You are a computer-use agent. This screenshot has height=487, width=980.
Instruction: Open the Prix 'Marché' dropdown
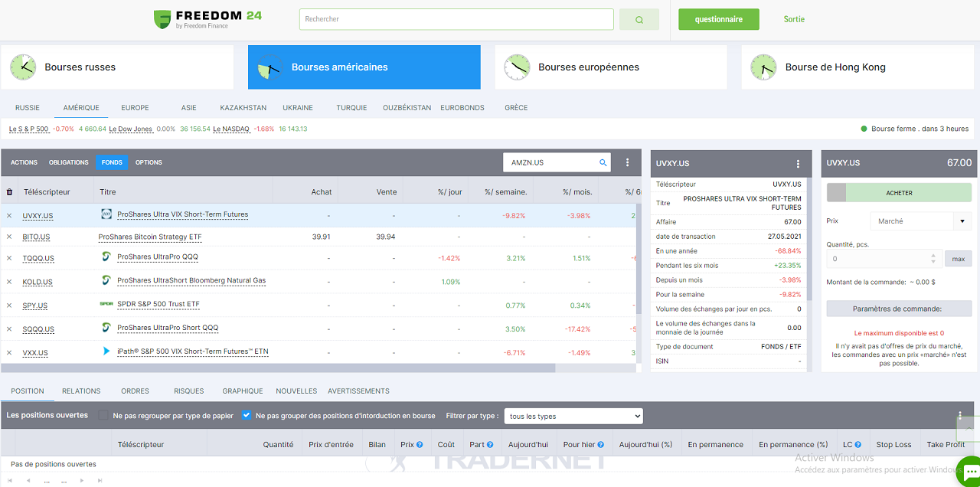(x=921, y=221)
